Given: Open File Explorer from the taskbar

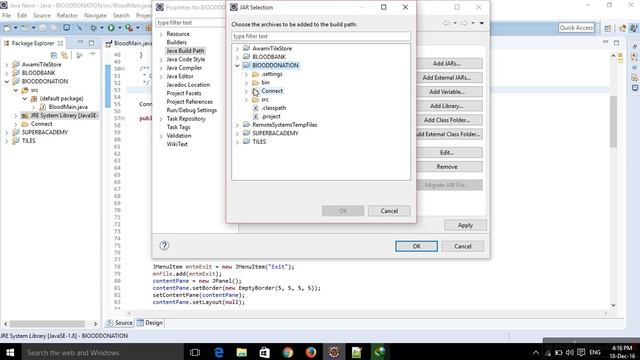Looking at the screenshot, I should point(242,352).
